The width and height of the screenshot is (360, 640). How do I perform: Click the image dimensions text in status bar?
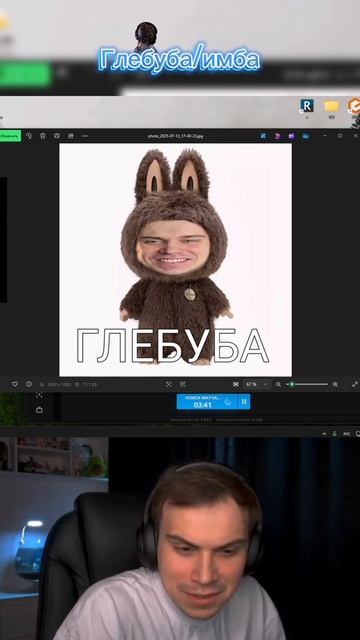[x=59, y=384]
